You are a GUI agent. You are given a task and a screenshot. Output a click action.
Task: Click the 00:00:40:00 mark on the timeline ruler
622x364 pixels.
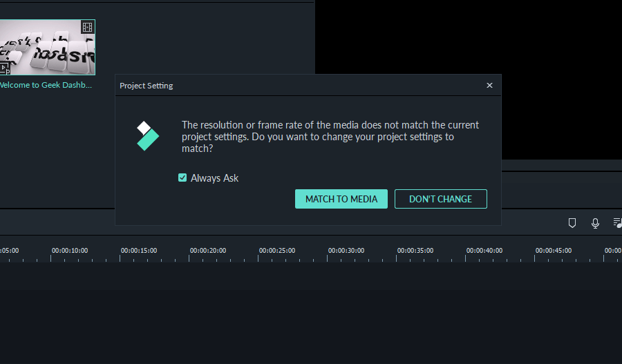[x=484, y=251]
